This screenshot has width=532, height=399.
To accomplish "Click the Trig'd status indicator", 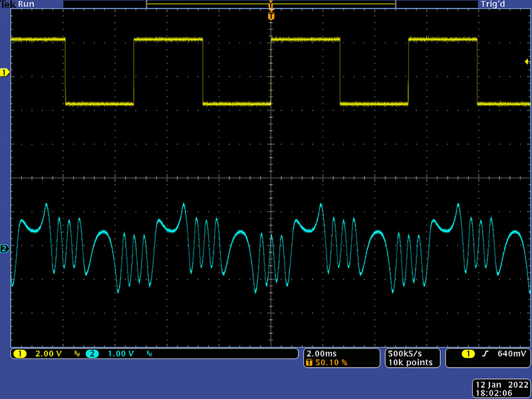I will pyautogui.click(x=493, y=4).
